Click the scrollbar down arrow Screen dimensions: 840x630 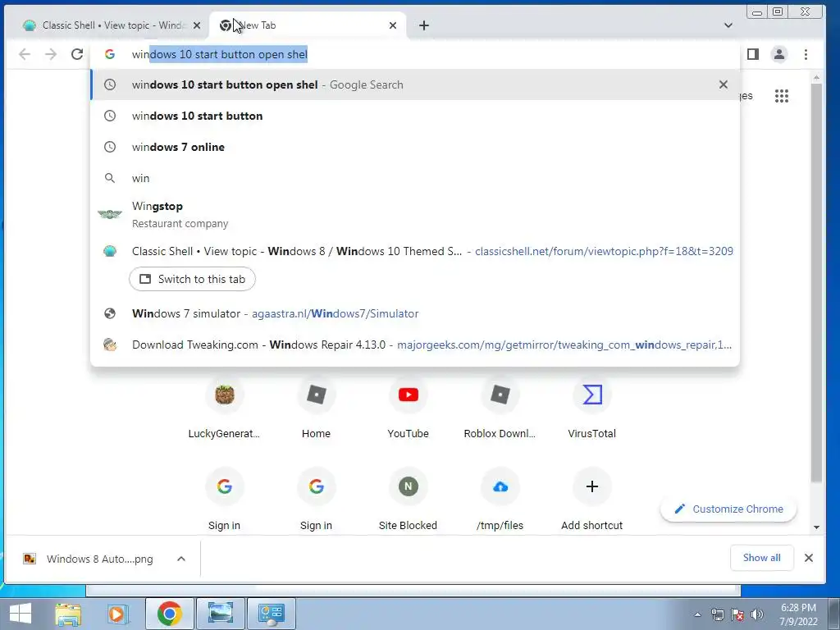pos(816,527)
